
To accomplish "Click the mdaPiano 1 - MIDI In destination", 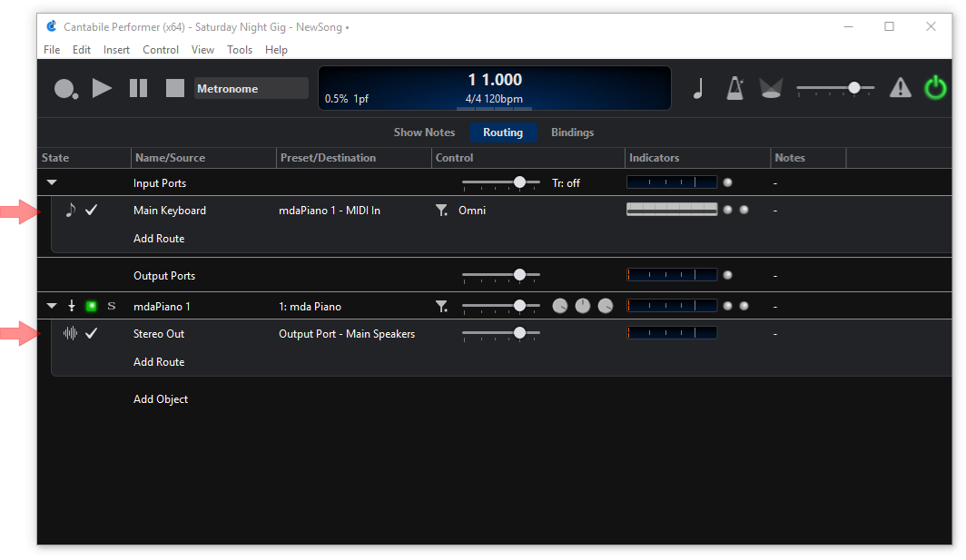I will tap(330, 211).
